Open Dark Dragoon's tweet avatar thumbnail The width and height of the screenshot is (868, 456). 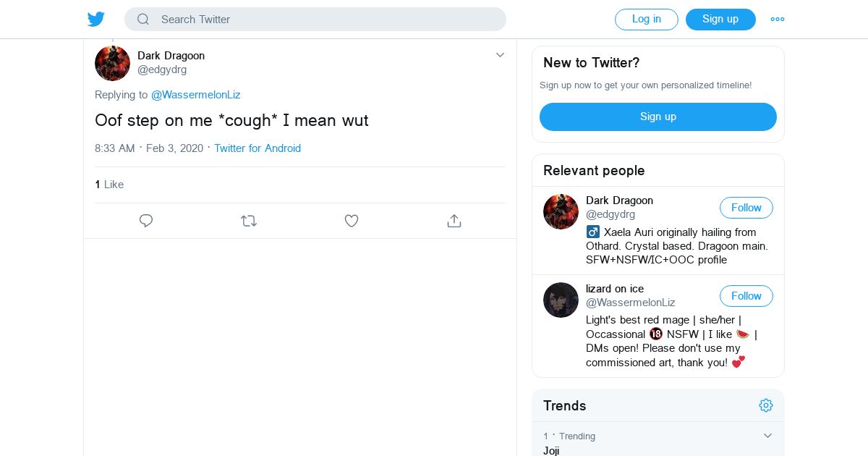tap(112, 63)
